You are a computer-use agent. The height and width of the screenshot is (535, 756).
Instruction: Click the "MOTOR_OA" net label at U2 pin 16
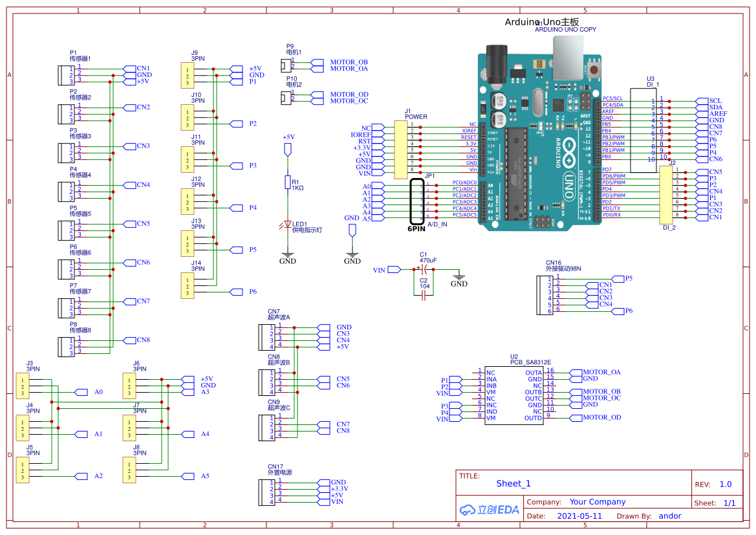(x=601, y=372)
